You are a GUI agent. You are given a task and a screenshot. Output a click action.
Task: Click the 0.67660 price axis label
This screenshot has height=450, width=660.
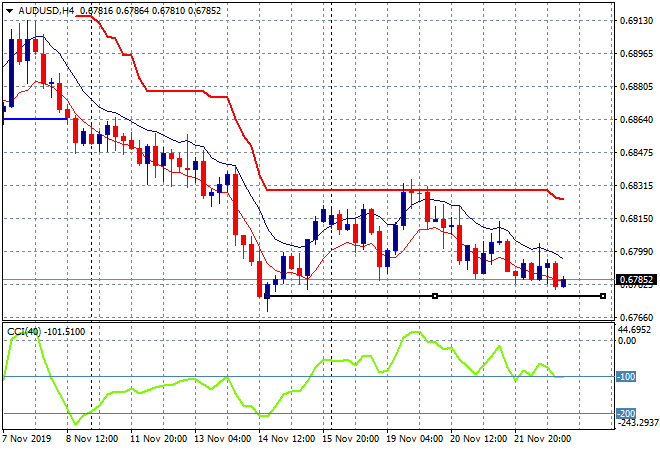tap(636, 317)
